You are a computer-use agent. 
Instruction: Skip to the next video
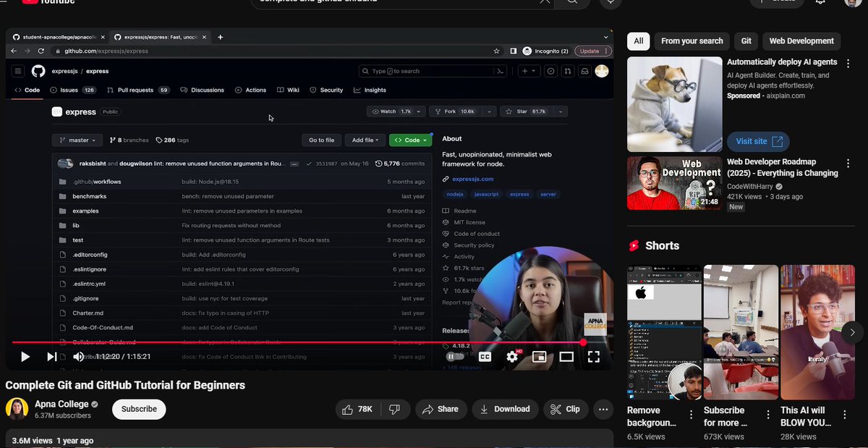coord(51,356)
